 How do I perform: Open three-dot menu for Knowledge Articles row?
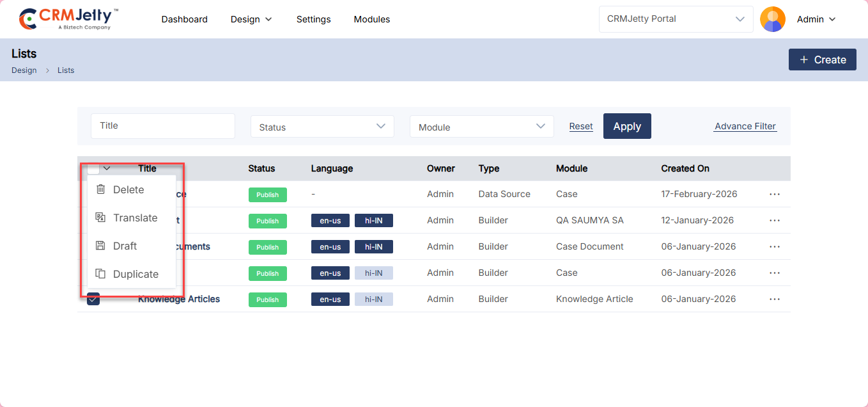775,299
